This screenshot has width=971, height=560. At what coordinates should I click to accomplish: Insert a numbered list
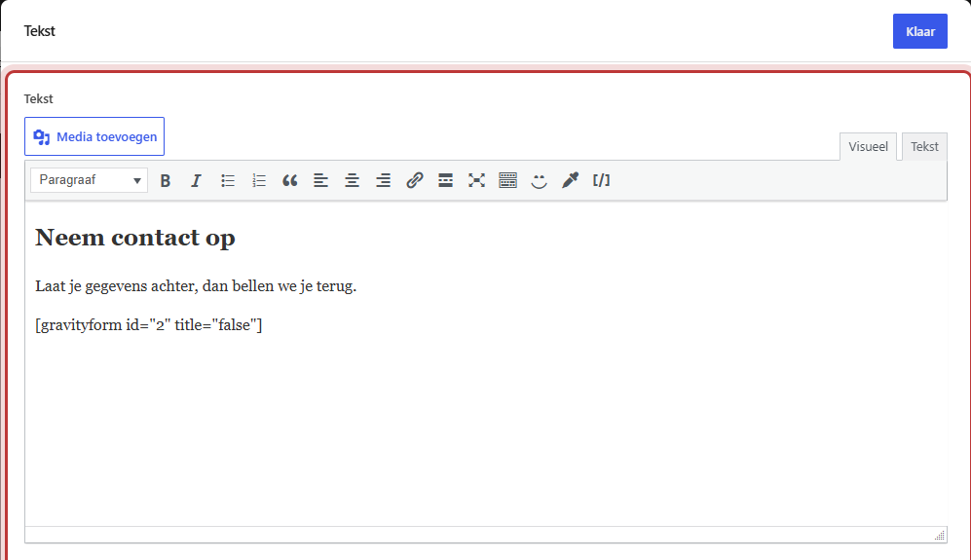pyautogui.click(x=259, y=180)
